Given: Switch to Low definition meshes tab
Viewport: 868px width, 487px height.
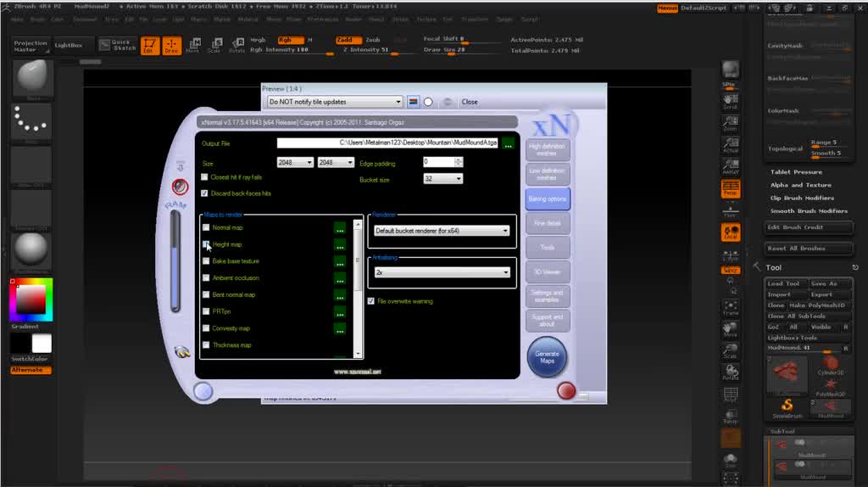Looking at the screenshot, I should 547,174.
